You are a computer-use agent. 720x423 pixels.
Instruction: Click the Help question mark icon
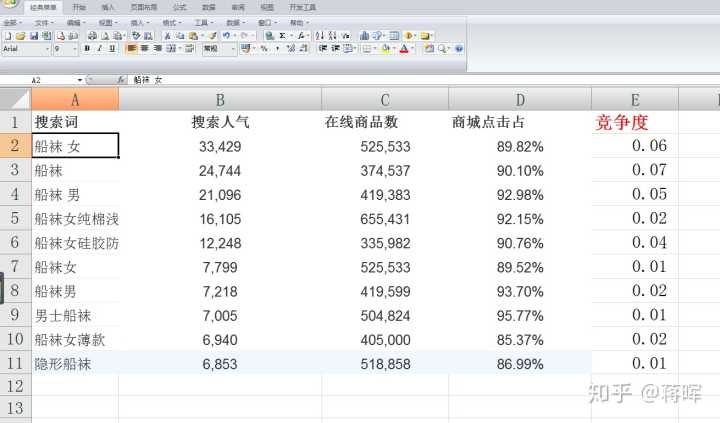point(459,48)
